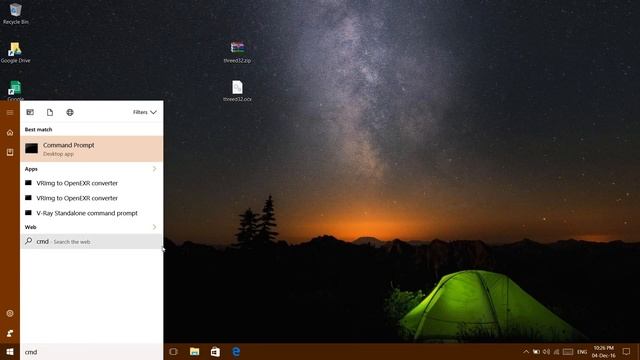The height and width of the screenshot is (360, 640).
Task: Open the volume control in the tray
Action: coord(547,352)
